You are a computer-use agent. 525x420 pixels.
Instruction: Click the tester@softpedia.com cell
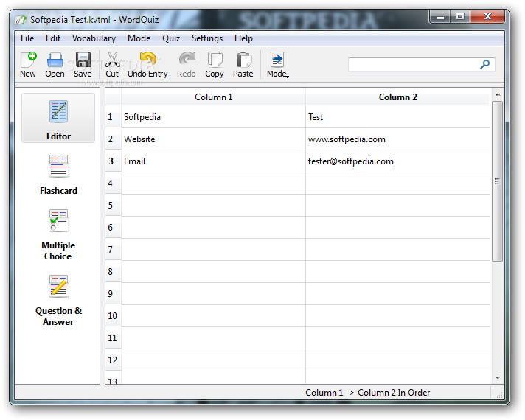point(397,161)
